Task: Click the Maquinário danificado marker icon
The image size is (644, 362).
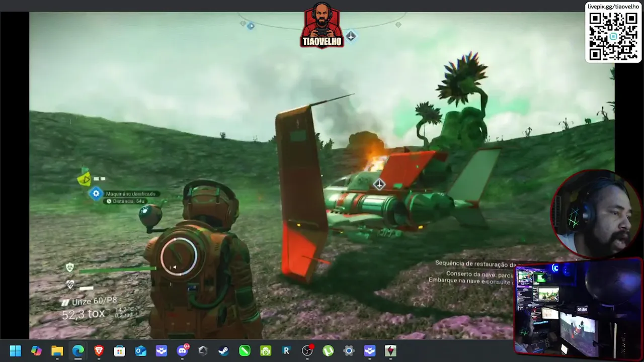Action: point(96,194)
